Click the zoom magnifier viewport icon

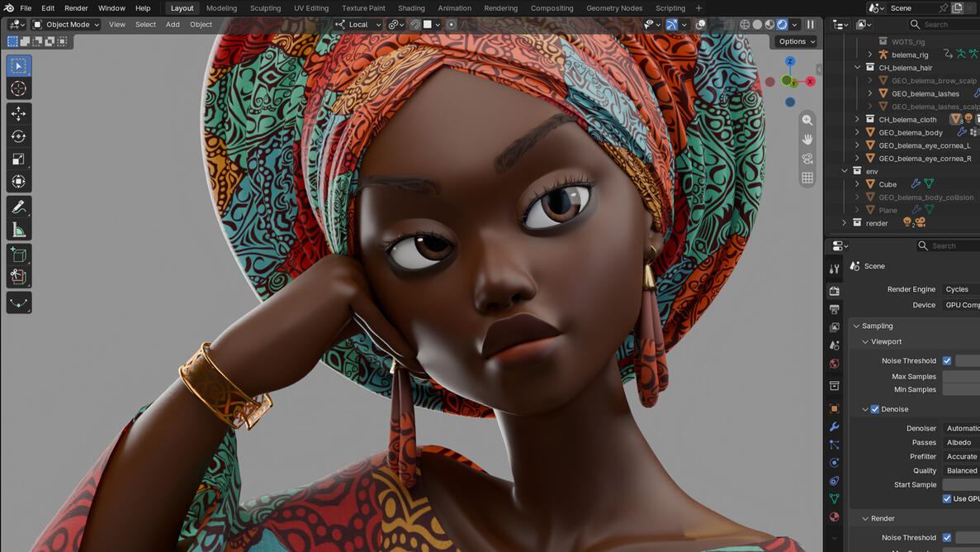(807, 120)
